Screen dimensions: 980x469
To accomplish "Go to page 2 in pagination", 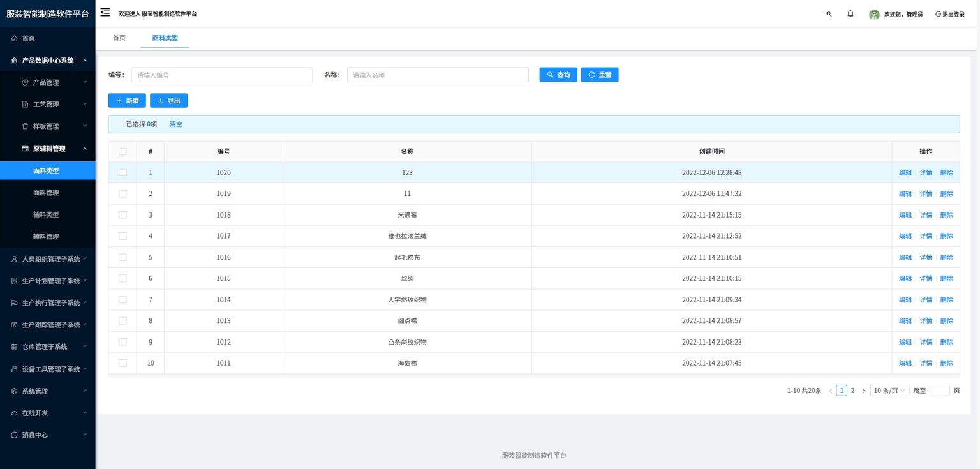I will coord(852,391).
